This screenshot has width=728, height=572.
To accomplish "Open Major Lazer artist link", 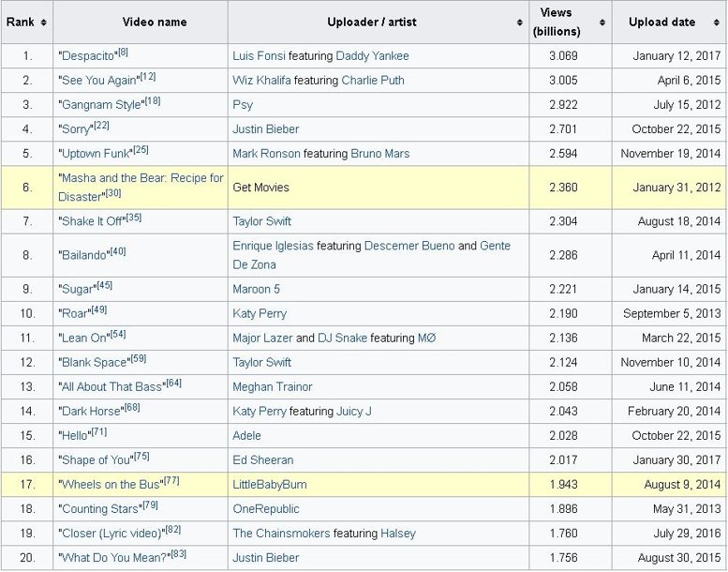I will click(x=262, y=339).
